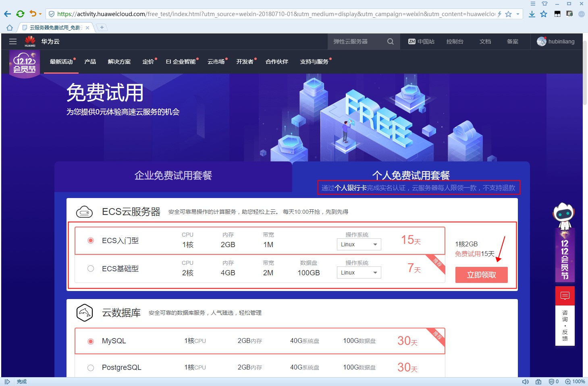Screen dimensions: 588x386
Task: Click the 咨询·反馈 side button
Action: (x=565, y=325)
